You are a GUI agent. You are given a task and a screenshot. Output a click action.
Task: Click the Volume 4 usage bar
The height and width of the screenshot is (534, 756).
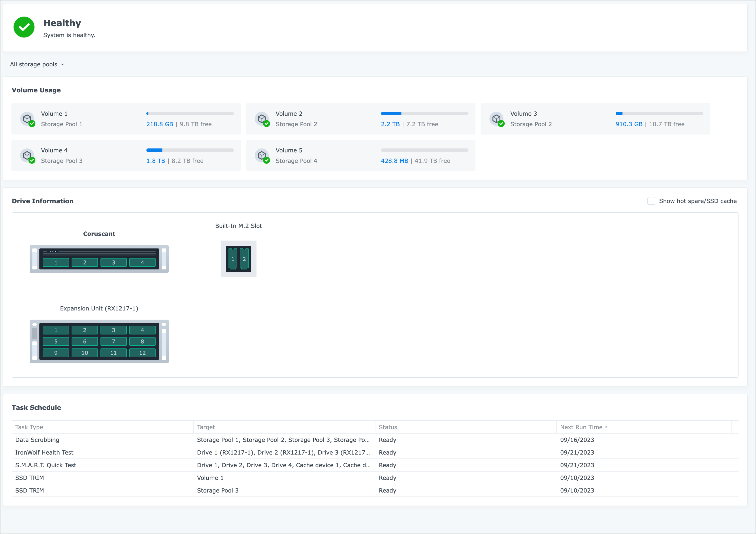coord(190,150)
